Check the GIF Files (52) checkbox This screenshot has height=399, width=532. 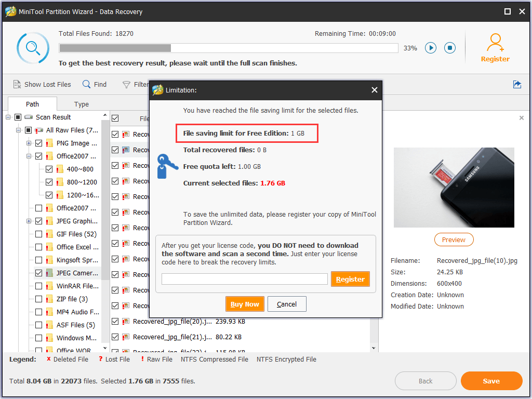(39, 234)
